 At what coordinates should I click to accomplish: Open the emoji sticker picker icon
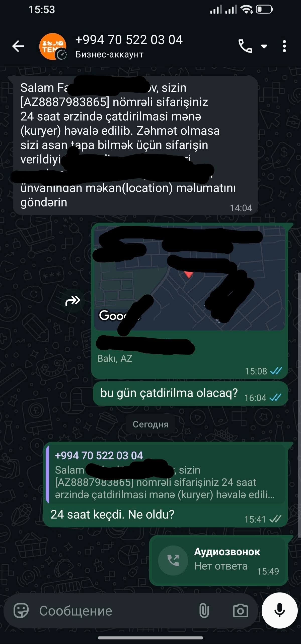[x=21, y=611]
